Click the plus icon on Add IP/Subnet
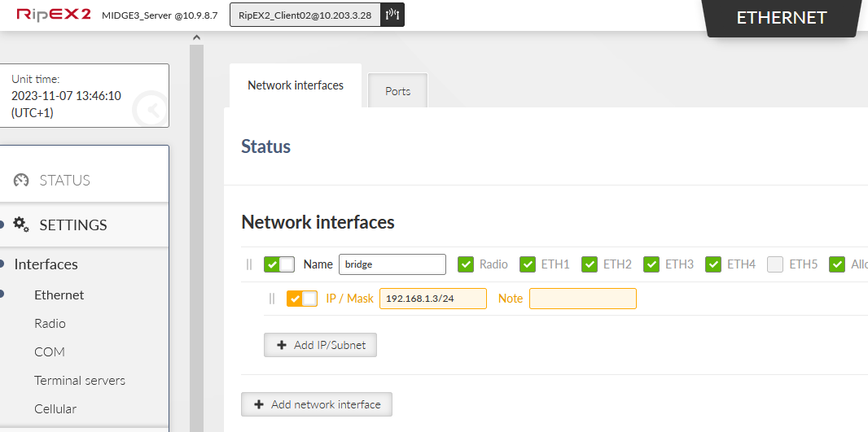 coord(282,345)
